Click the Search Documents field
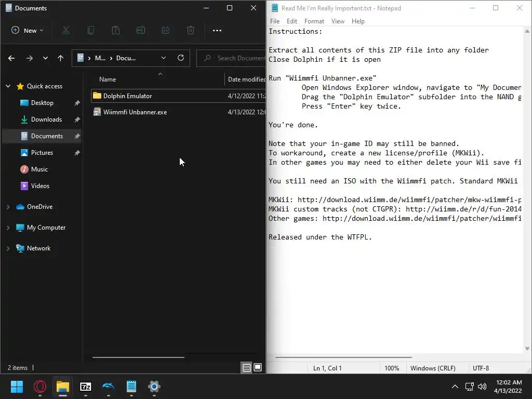 [231, 58]
